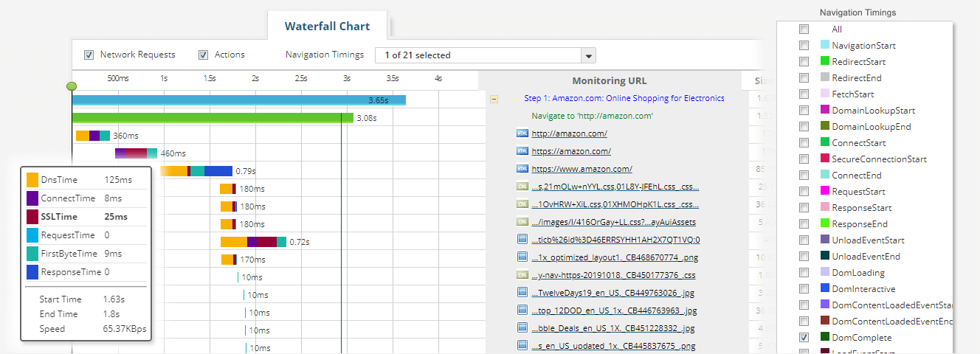This screenshot has height=354, width=980.
Task: Click CSS icon beside 21mOLw+nYYL.css row
Action: pos(522,187)
